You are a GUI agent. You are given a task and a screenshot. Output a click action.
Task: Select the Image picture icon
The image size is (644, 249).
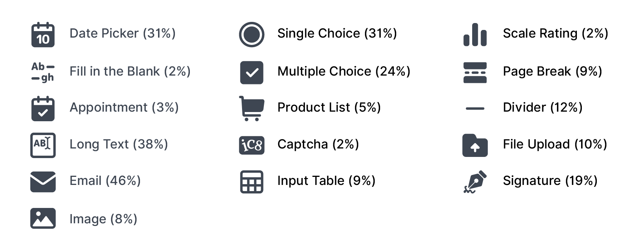click(43, 218)
